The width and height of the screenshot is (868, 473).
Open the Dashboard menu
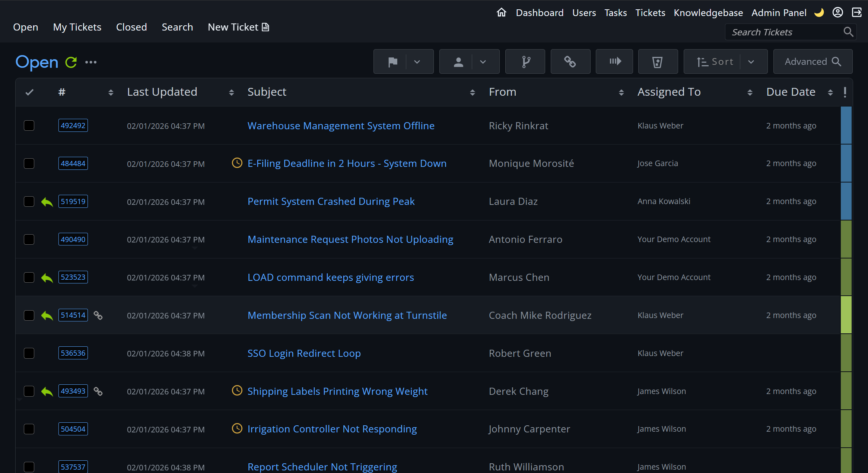tap(540, 13)
